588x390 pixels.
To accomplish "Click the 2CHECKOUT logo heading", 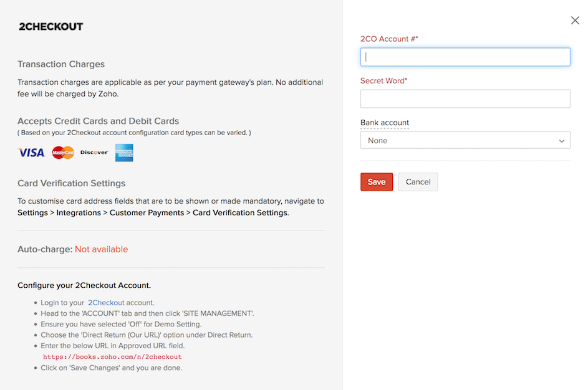I will point(51,27).
